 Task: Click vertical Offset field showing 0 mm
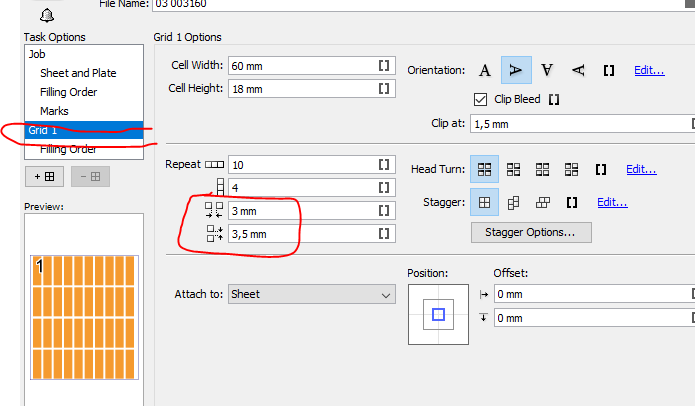[594, 318]
